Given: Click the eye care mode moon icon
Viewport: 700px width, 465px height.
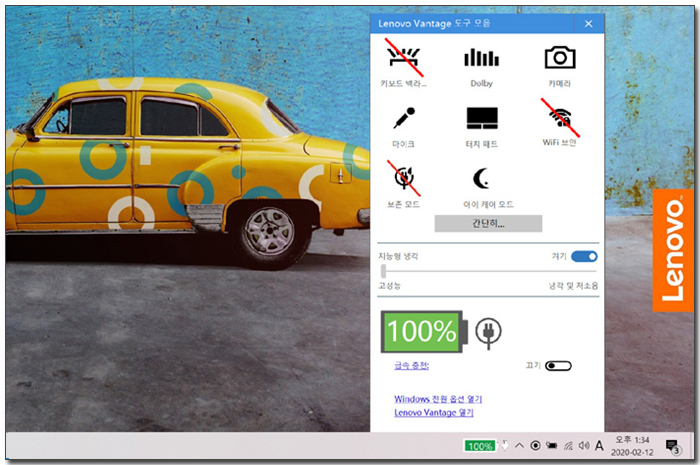Looking at the screenshot, I should [x=481, y=179].
